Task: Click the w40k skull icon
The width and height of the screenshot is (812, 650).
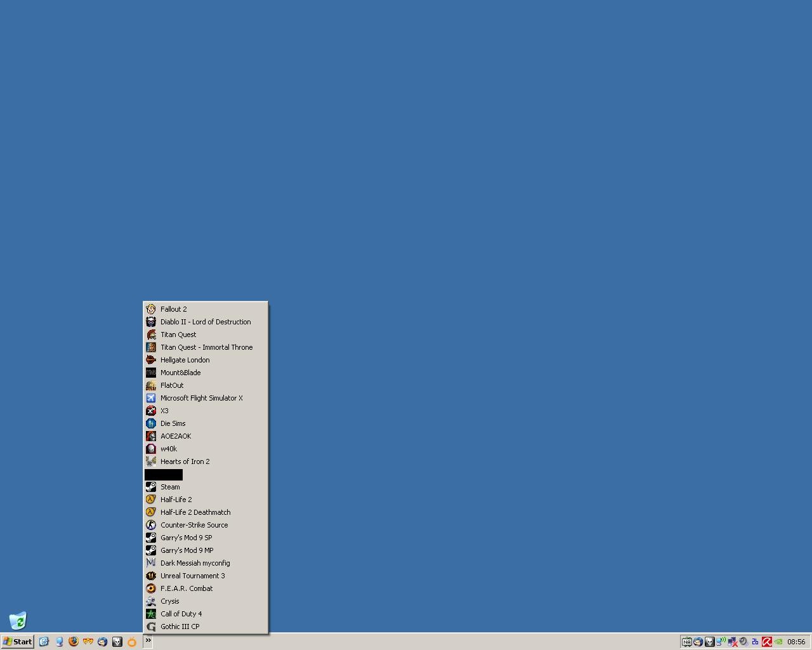Action: point(151,449)
